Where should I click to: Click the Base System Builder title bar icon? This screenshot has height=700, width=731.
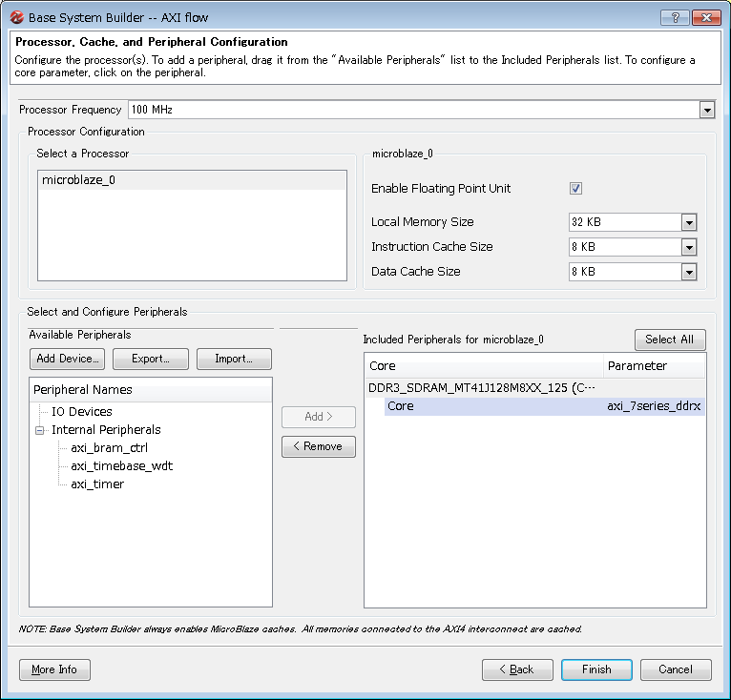16,17
